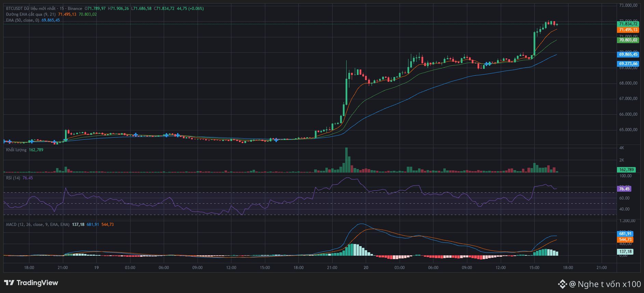This screenshot has height=293, width=644.
Task: Select the Khối lượng volume indicator label
Action: [16, 150]
